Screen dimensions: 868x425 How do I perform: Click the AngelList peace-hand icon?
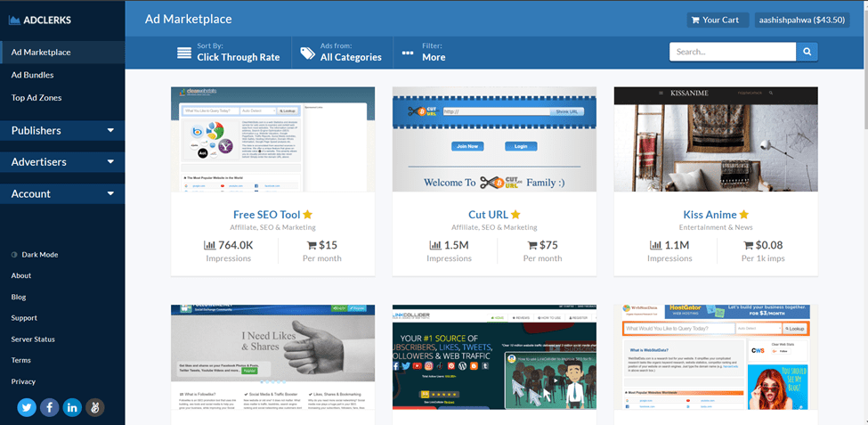(94, 407)
